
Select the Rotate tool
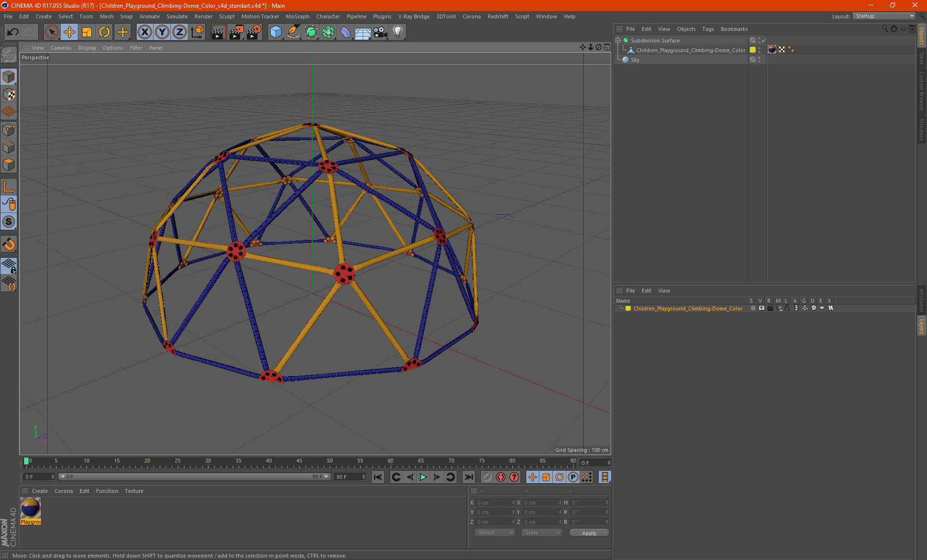tap(104, 32)
